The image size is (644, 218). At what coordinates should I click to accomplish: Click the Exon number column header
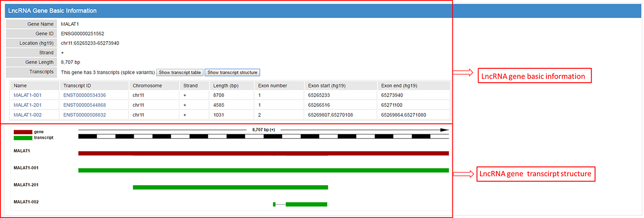272,86
